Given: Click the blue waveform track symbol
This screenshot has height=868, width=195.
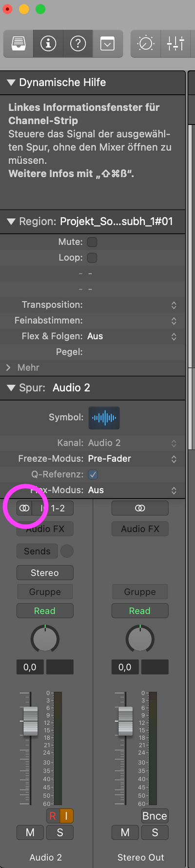Looking at the screenshot, I should coord(104,418).
